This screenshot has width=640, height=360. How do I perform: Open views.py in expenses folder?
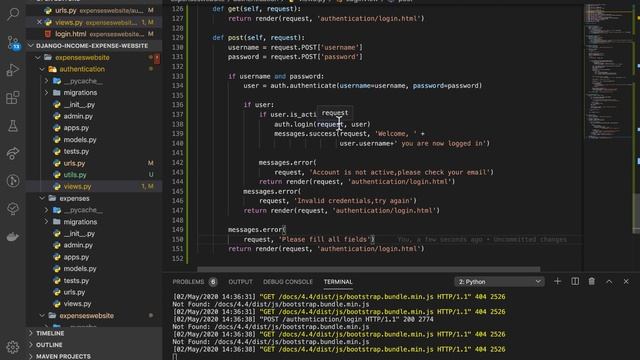[x=94, y=304]
